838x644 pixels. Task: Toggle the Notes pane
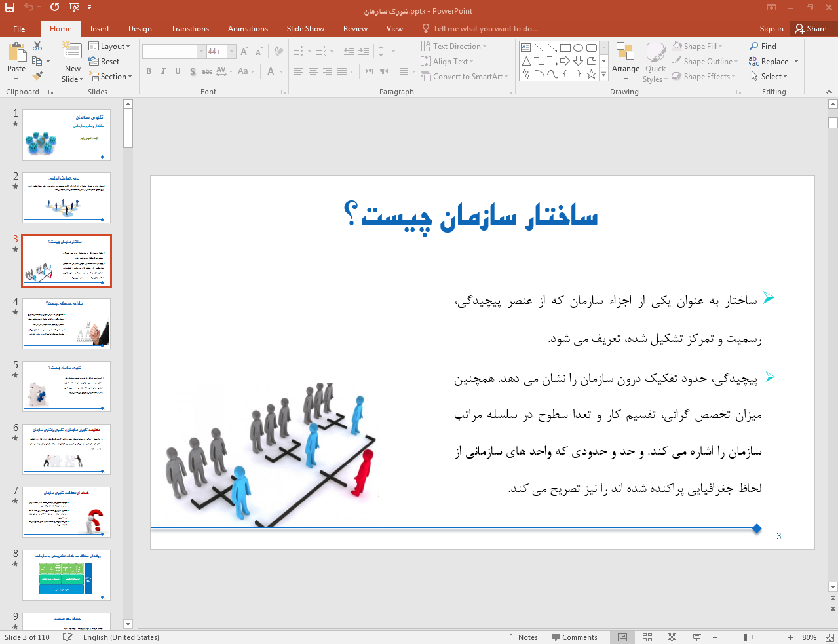[x=522, y=637]
